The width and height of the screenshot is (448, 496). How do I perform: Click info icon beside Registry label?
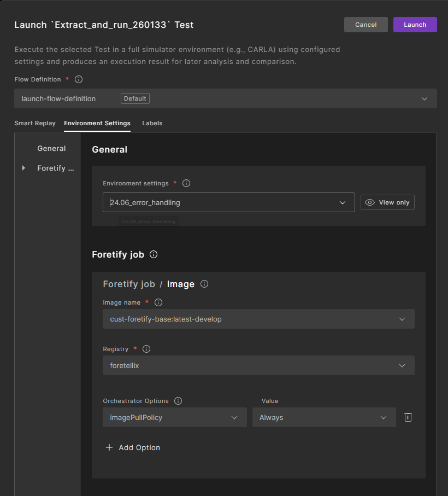[146, 349]
